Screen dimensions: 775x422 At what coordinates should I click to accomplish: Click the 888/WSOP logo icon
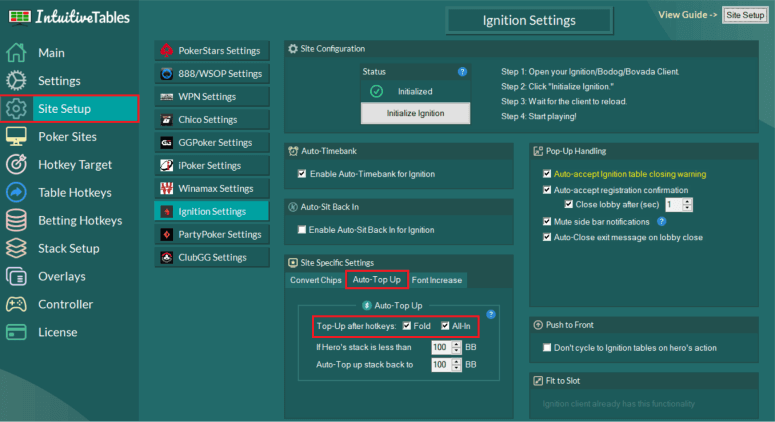(x=167, y=74)
